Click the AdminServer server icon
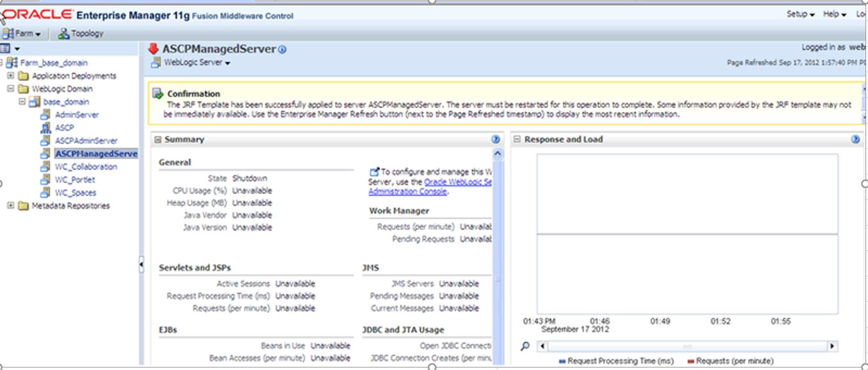Image resolution: width=868 pixels, height=370 pixels. pos(45,115)
